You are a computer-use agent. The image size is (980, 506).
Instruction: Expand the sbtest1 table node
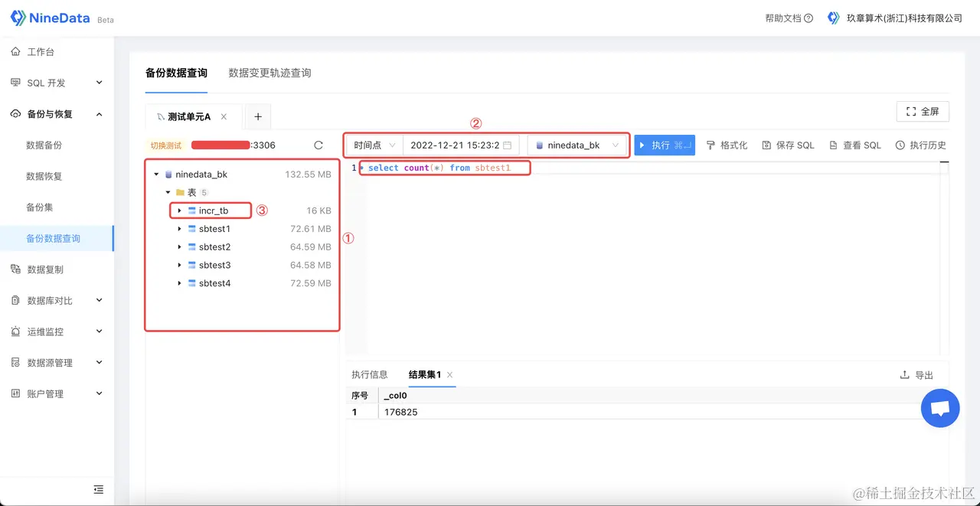(x=179, y=228)
